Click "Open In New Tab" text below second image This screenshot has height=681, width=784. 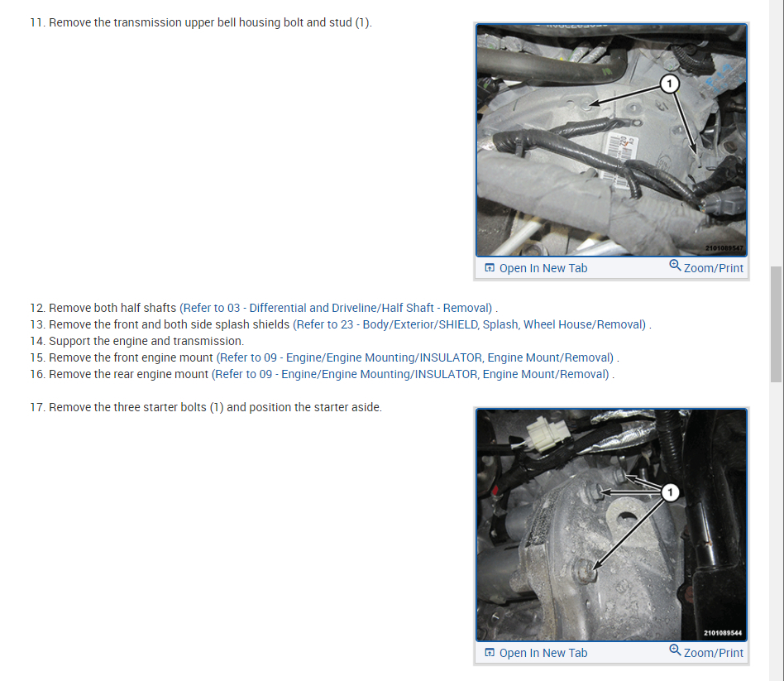tap(543, 653)
